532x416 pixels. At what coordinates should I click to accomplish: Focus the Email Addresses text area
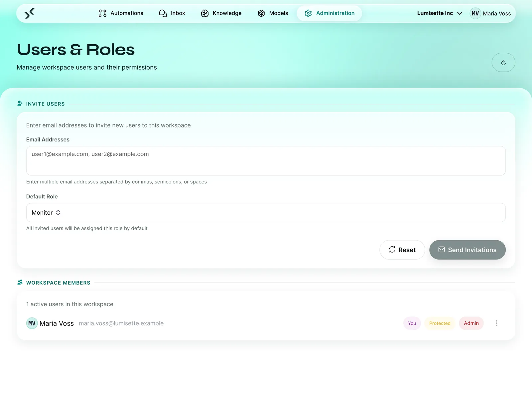coord(266,161)
